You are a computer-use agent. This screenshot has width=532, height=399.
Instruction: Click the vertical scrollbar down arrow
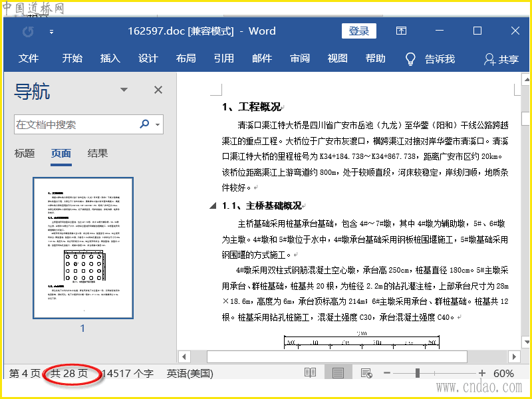click(526, 342)
